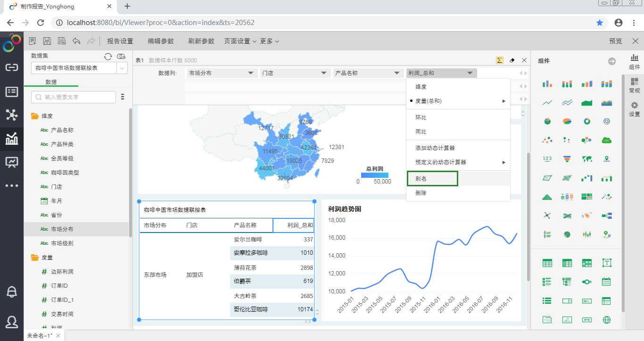
Task: Open the 页面设置 dropdown menu
Action: [240, 42]
